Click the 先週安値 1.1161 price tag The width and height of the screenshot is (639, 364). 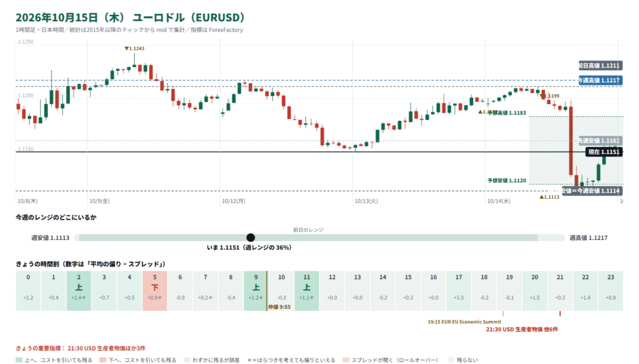click(x=600, y=140)
